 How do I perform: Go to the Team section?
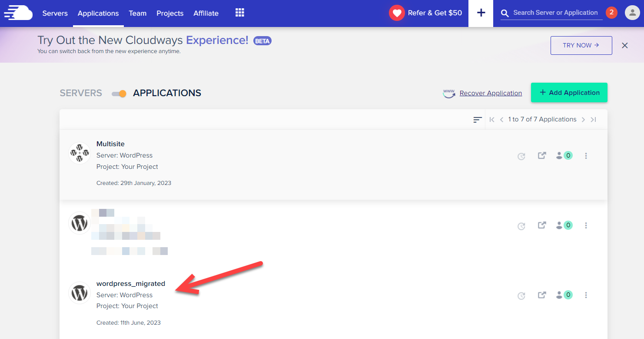click(x=138, y=13)
